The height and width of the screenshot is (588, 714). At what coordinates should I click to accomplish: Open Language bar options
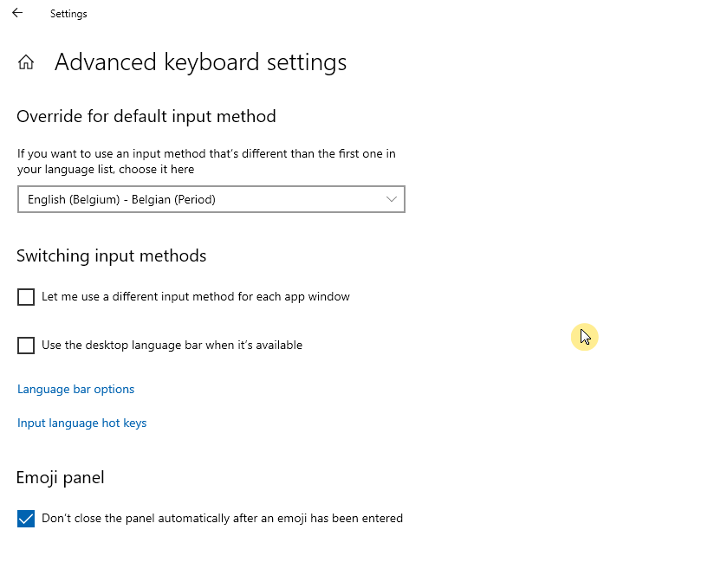pyautogui.click(x=75, y=389)
